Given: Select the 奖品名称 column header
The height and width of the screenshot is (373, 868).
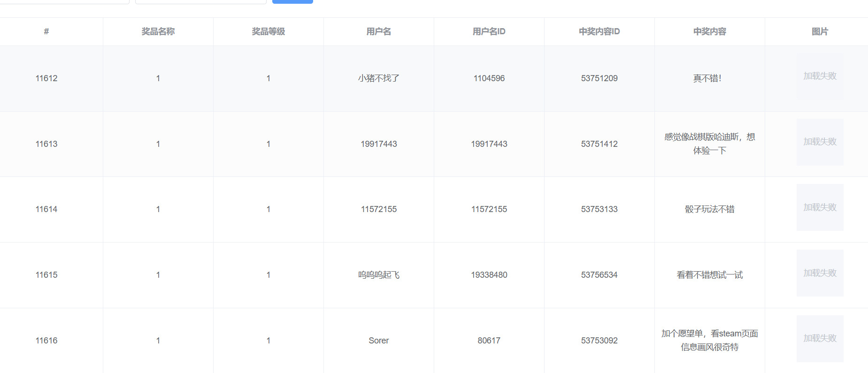Looking at the screenshot, I should point(158,31).
